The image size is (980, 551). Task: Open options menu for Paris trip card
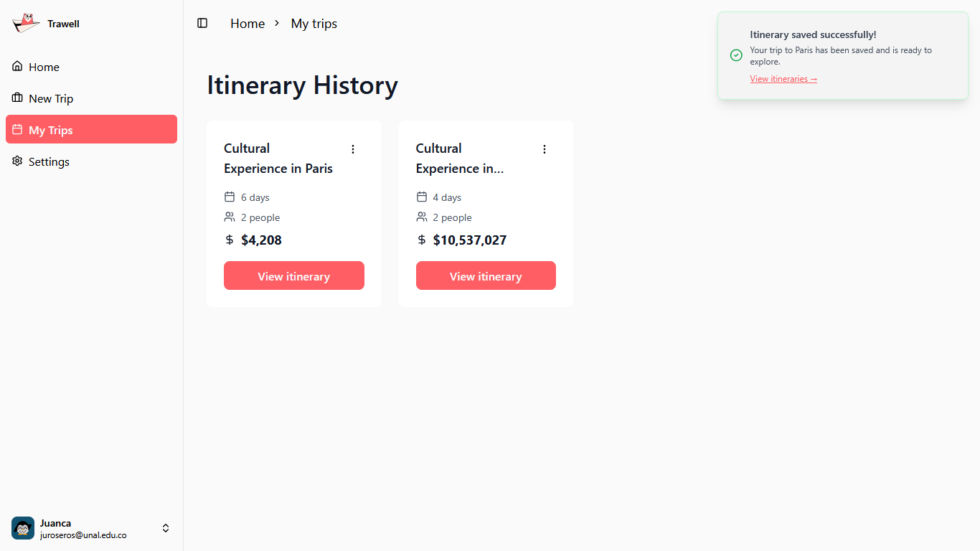coord(352,149)
